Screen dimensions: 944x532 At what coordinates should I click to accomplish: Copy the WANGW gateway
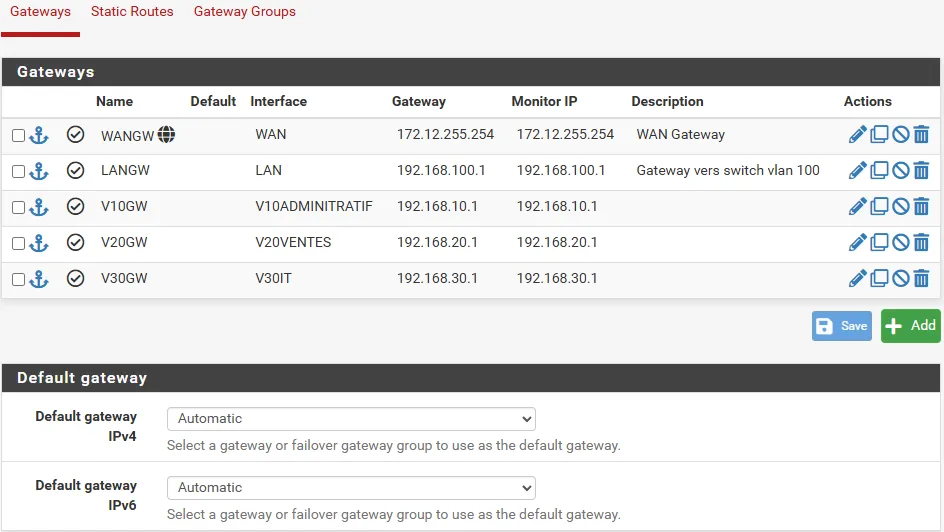click(879, 134)
